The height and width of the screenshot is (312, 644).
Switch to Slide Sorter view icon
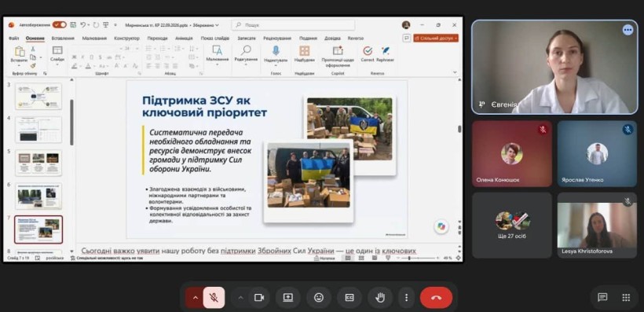tap(361, 258)
